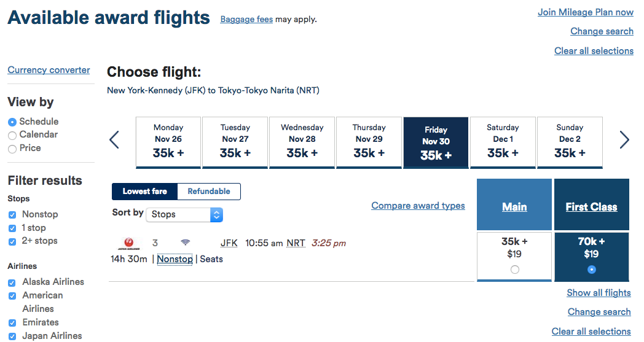
Task: Click Compare award types link
Action: (418, 206)
